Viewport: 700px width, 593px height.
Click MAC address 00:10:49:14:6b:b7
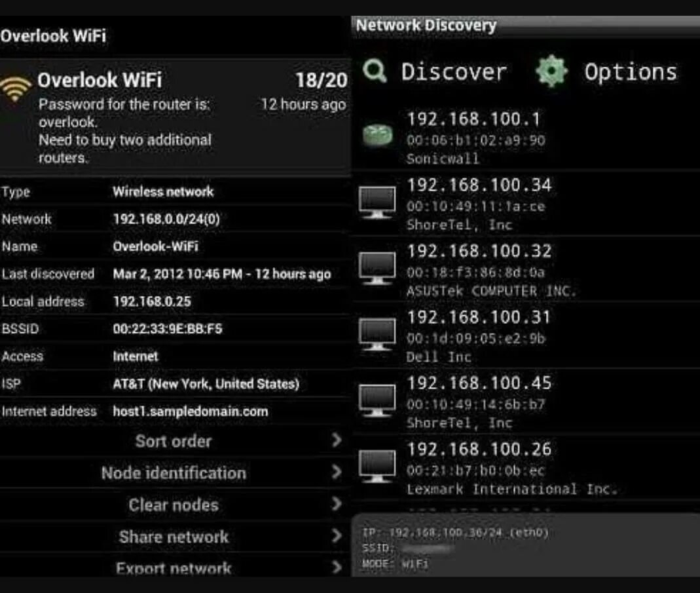point(475,404)
